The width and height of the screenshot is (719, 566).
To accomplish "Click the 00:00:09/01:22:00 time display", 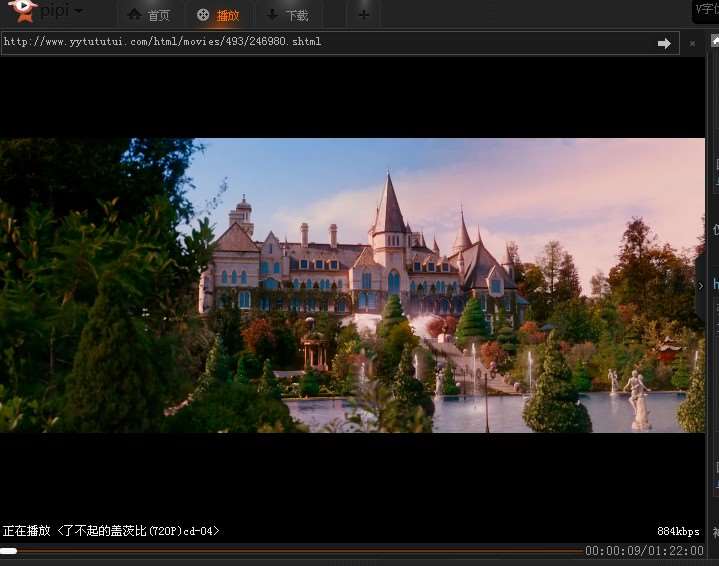I will pos(644,551).
